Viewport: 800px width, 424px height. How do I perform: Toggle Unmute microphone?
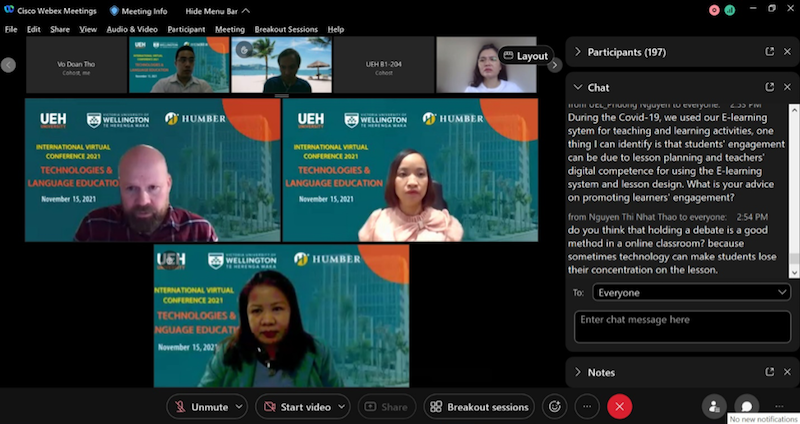(201, 407)
